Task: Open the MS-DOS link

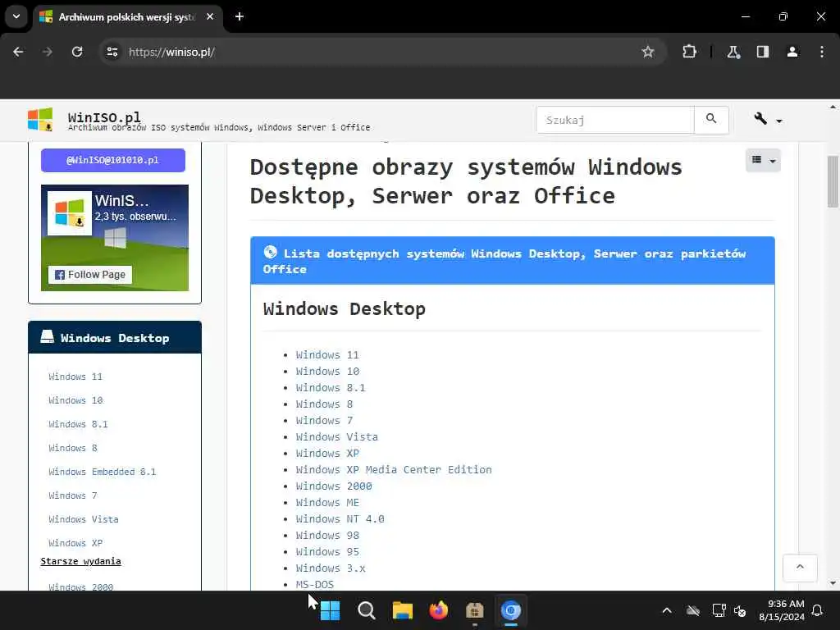Action: tap(315, 584)
